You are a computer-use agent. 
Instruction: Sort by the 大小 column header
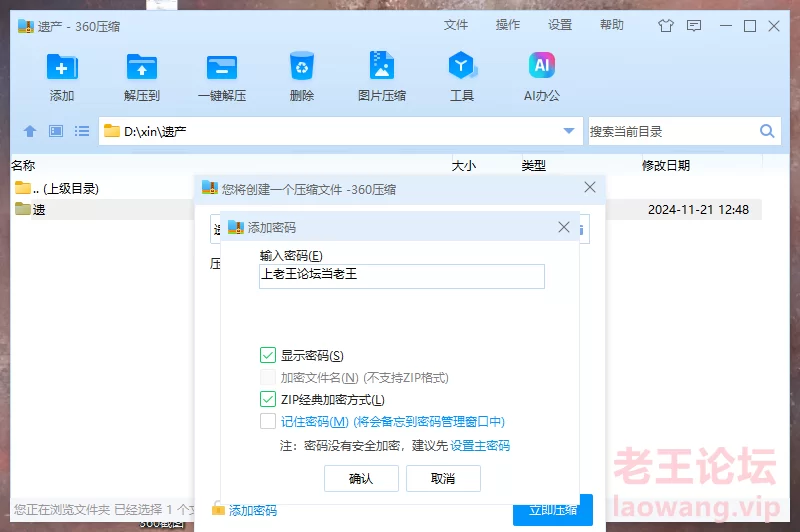[464, 165]
